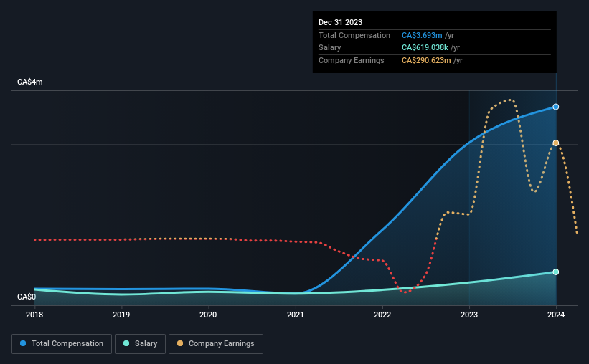The image size is (589, 364).
Task: Click the orange dot icon in Company Earnings legend
Action: pyautogui.click(x=180, y=343)
